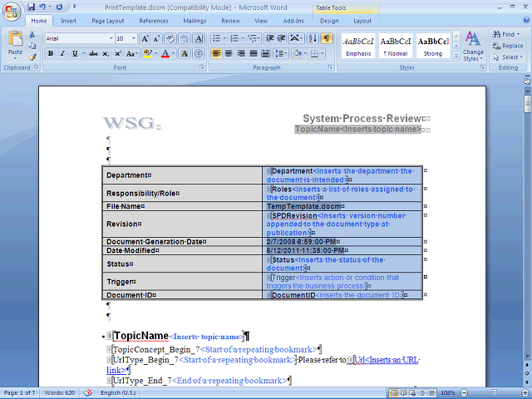
Task: Click zoom in plus button
Action: click(525, 393)
